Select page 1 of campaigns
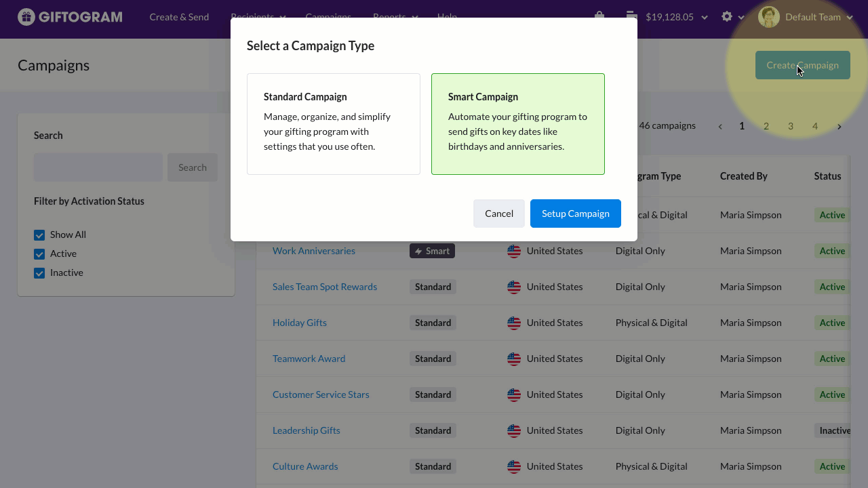Image resolution: width=868 pixels, height=488 pixels. (x=742, y=126)
